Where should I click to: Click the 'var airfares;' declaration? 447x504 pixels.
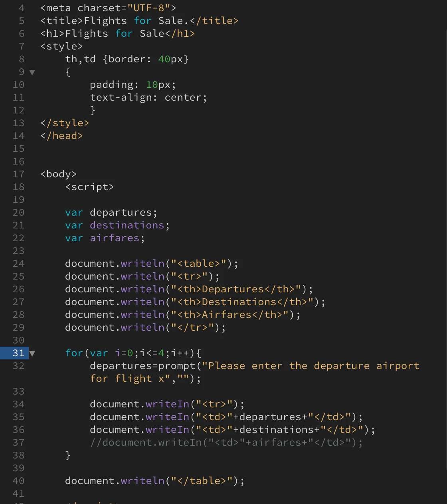tap(105, 238)
